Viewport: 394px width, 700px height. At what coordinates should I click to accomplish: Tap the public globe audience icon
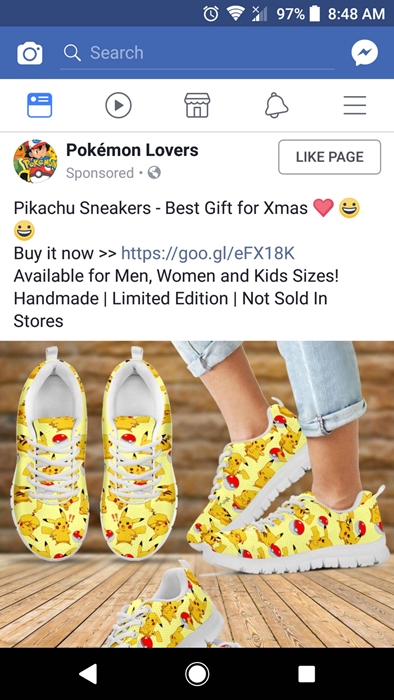point(154,173)
